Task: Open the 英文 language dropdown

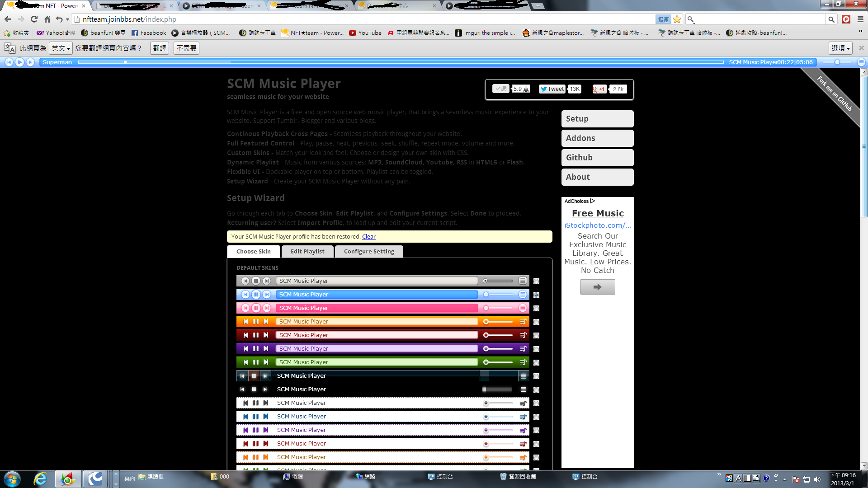Action: pyautogui.click(x=61, y=48)
